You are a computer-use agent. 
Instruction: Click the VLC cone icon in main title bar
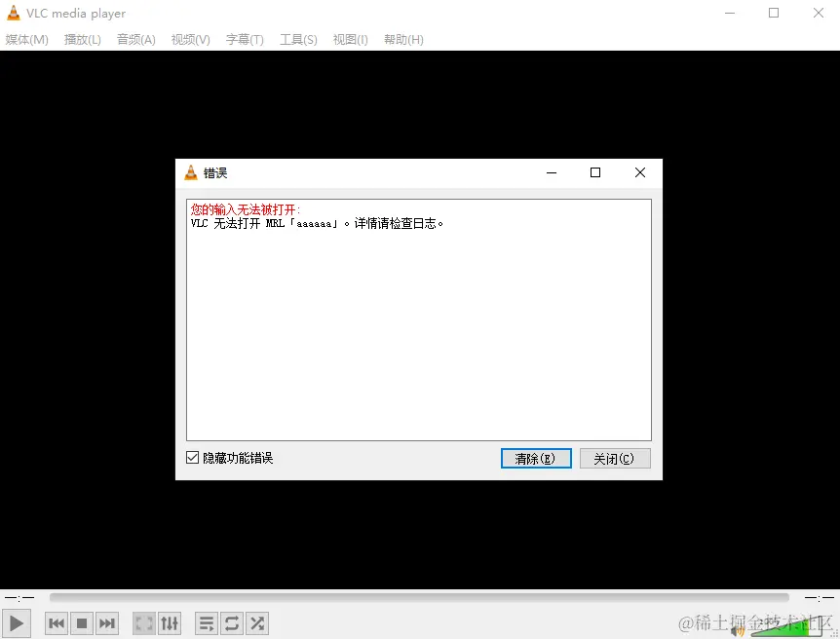(x=14, y=13)
